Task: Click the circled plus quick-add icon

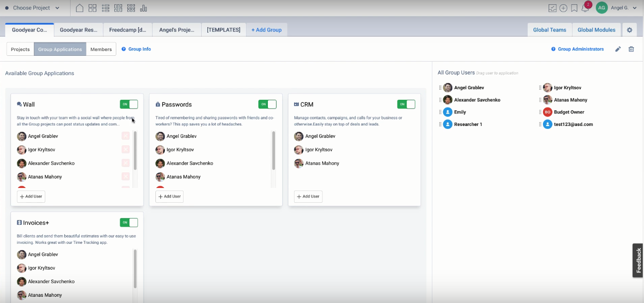Action: (563, 8)
